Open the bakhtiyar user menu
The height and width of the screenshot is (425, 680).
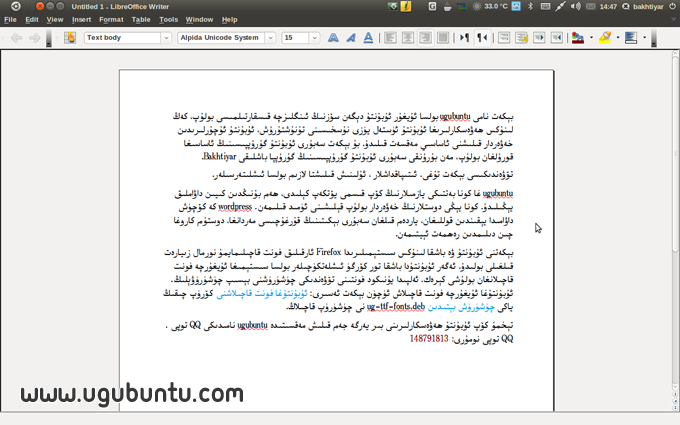point(643,7)
